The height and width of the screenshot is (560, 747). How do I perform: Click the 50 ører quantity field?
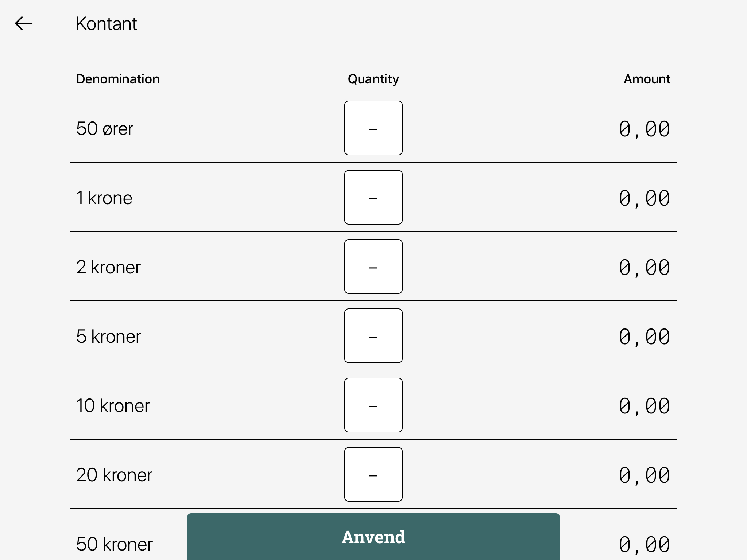pyautogui.click(x=373, y=128)
